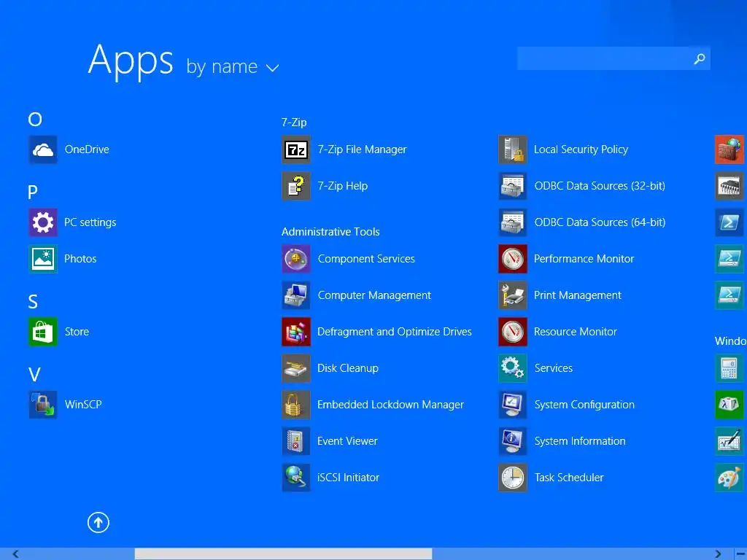Click the OneDrive label text
The height and width of the screenshot is (560, 747).
[x=87, y=149]
